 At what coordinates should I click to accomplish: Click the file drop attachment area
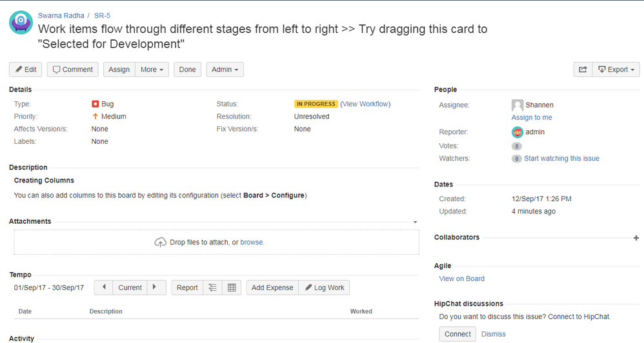[216, 242]
